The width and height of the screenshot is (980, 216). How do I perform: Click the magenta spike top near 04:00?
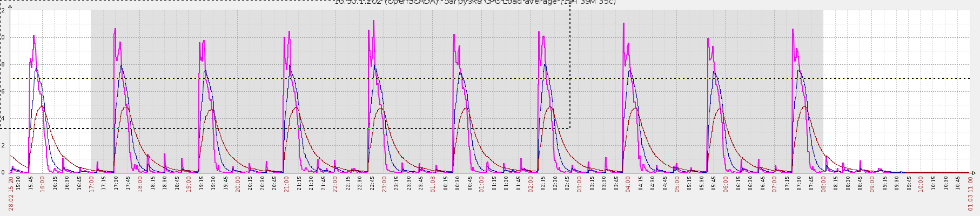click(x=623, y=24)
